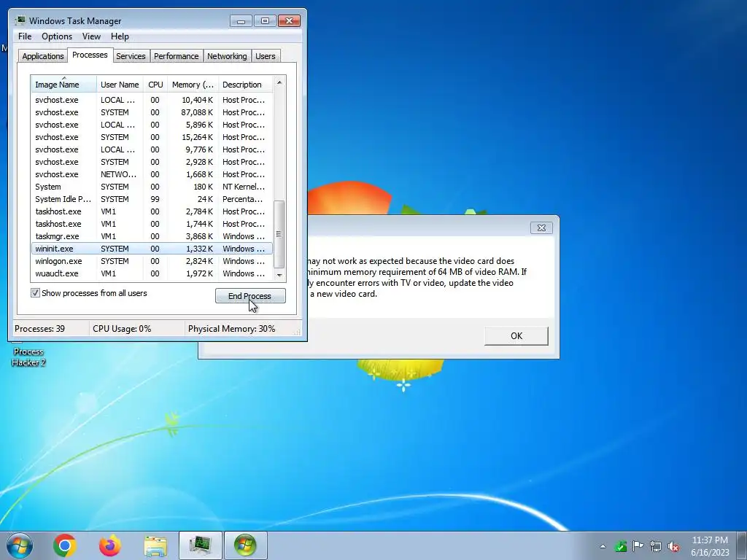Show hidden system tray icons

603,546
